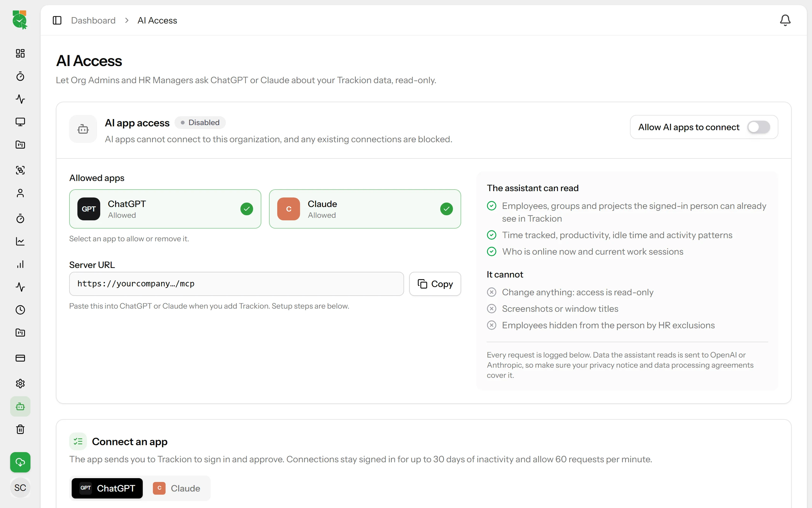
Task: Open the face-scan frame icon in sidebar
Action: click(x=20, y=170)
